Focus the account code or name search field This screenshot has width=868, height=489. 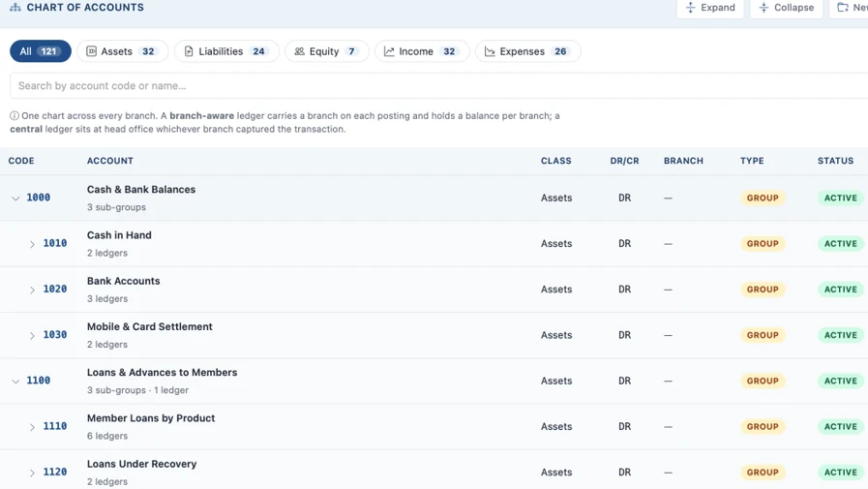coord(439,86)
